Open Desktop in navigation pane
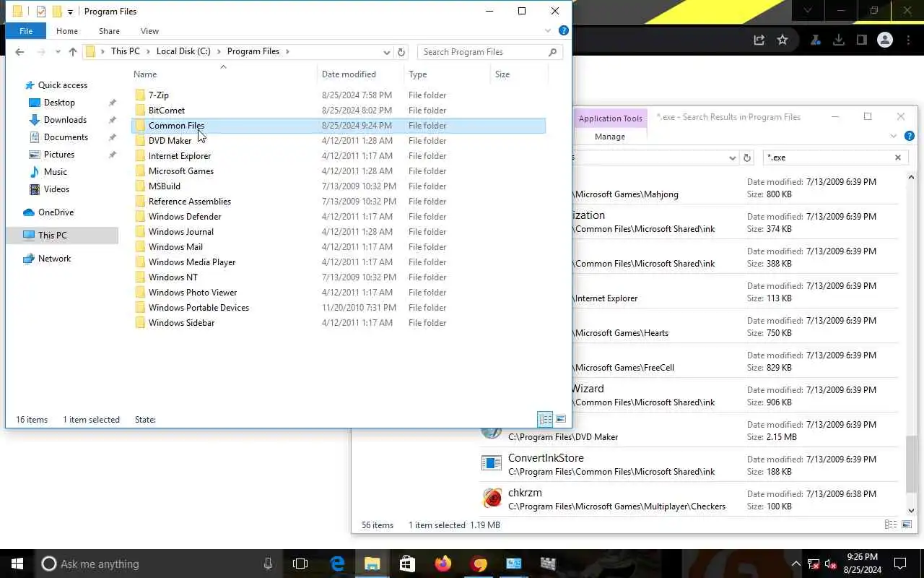The width and height of the screenshot is (924, 578). 59,103
